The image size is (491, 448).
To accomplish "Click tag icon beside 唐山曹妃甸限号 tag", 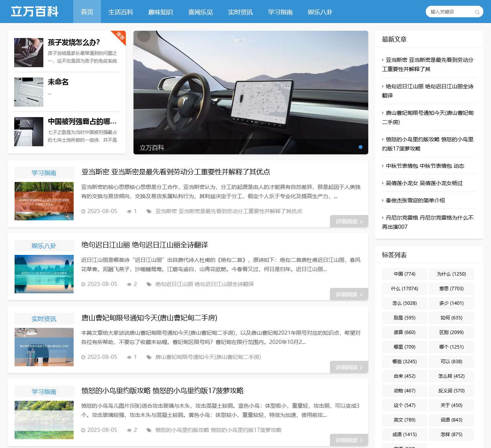I will pyautogui.click(x=149, y=357).
